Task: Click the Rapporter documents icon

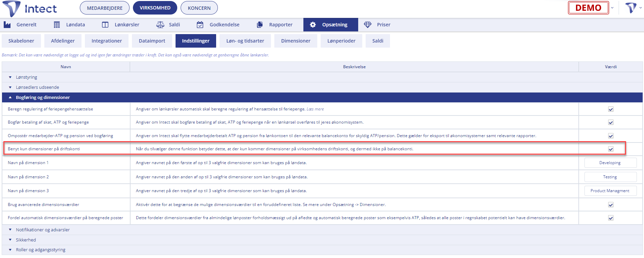Action: (x=260, y=25)
